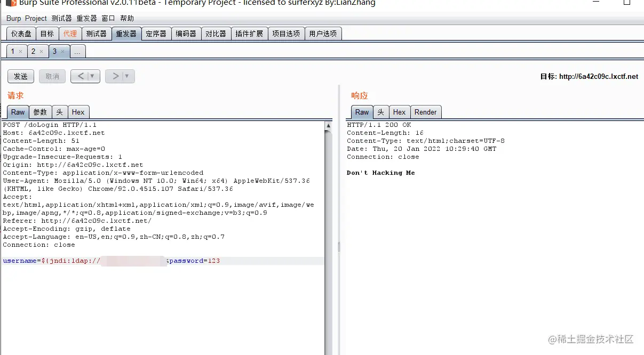Screen dimensions: 644x355
Task: Expand the forward history dropdown arrow
Action: (128, 76)
